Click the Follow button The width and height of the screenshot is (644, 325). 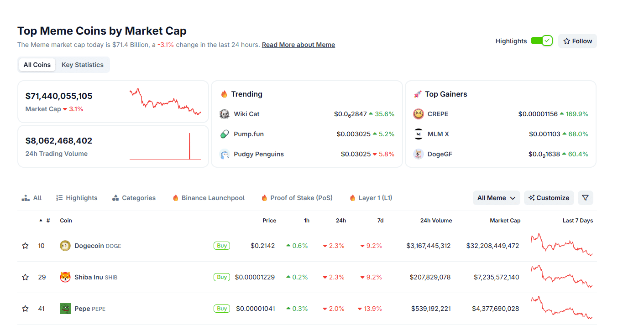click(x=577, y=41)
